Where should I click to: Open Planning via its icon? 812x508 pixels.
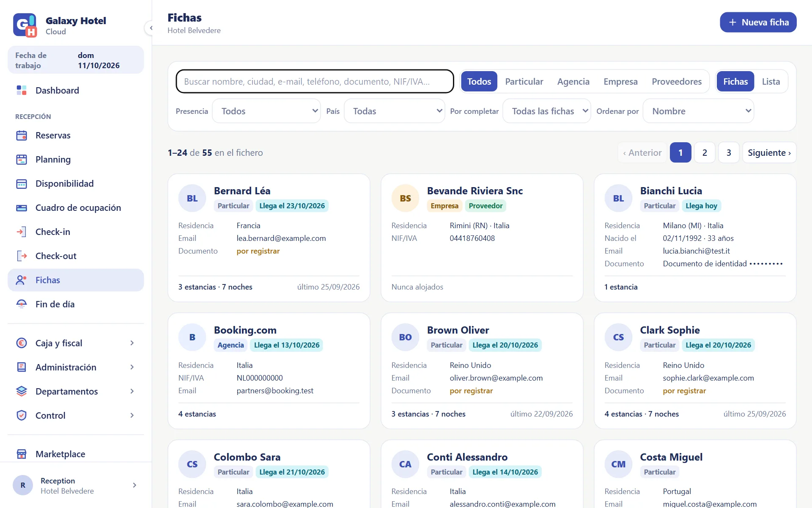(22, 160)
